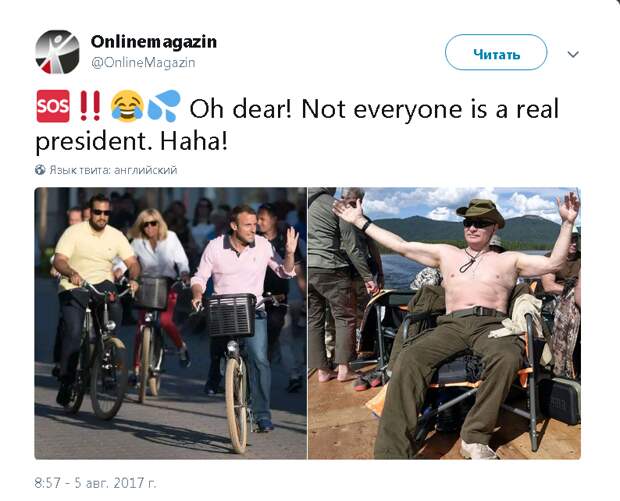Click the green hat in right photo
This screenshot has height=501, width=620.
(480, 211)
